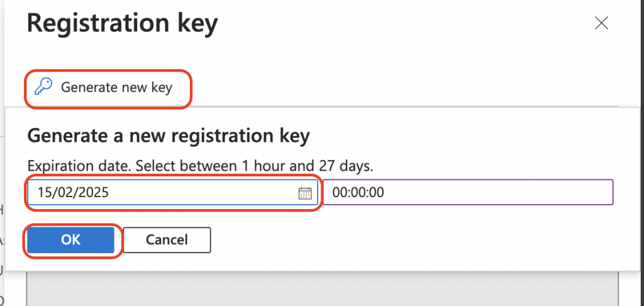644x306 pixels.
Task: Click empty space right of Cancel button
Action: [411, 240]
